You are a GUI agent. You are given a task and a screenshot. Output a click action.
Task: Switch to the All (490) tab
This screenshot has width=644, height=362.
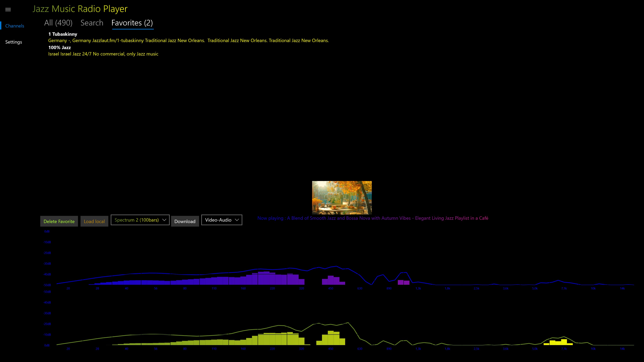coord(58,23)
